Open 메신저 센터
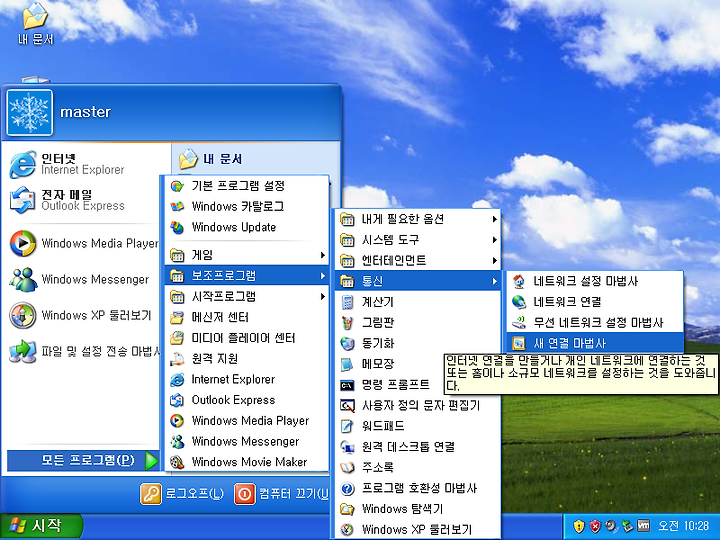This screenshot has width=720, height=540. click(x=247, y=317)
